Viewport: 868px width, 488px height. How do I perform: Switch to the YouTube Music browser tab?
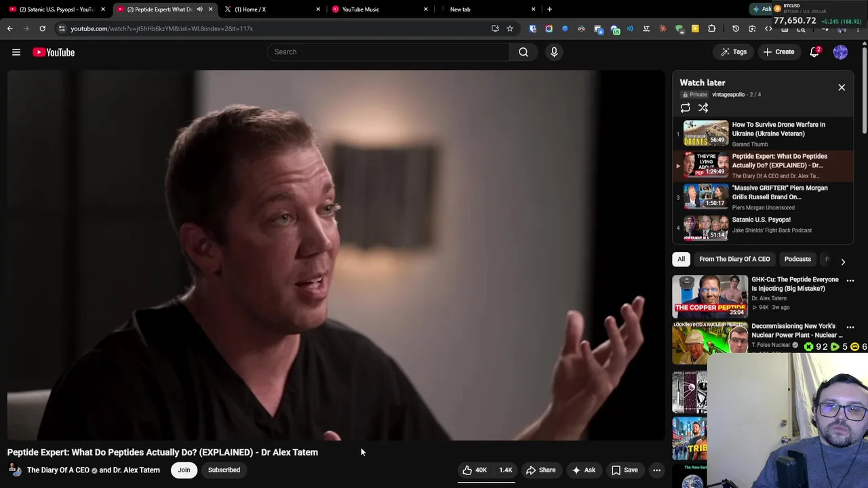click(380, 9)
